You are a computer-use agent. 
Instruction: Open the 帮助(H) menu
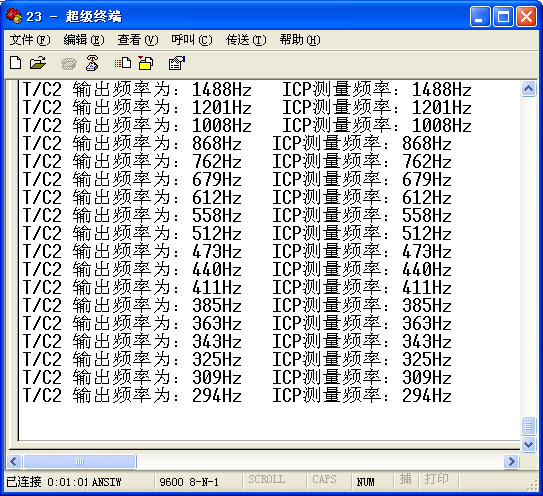300,40
